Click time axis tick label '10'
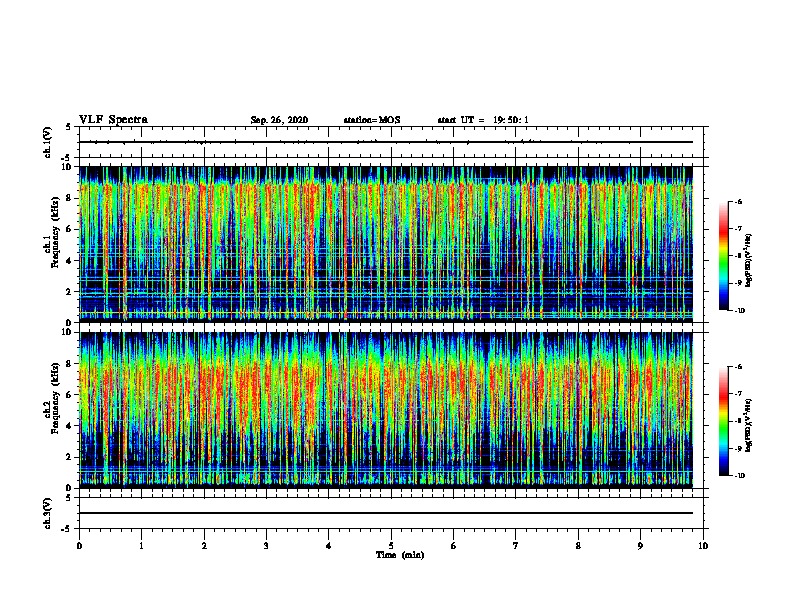Image resolution: width=792 pixels, height=612 pixels. [x=703, y=546]
